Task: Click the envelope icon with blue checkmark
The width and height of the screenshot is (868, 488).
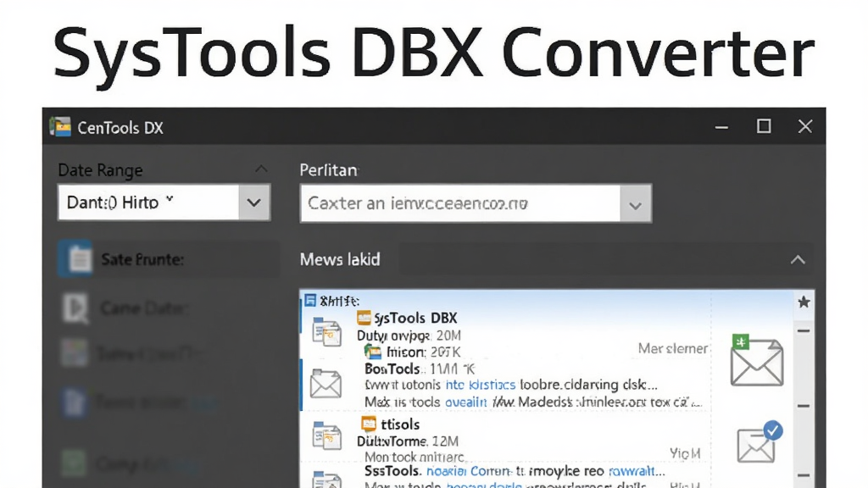Action: click(x=760, y=441)
